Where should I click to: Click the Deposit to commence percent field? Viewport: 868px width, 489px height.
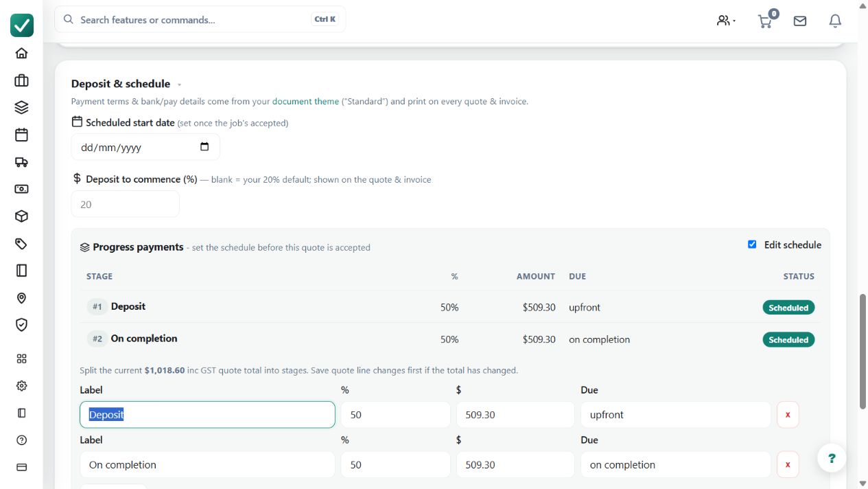pos(126,204)
